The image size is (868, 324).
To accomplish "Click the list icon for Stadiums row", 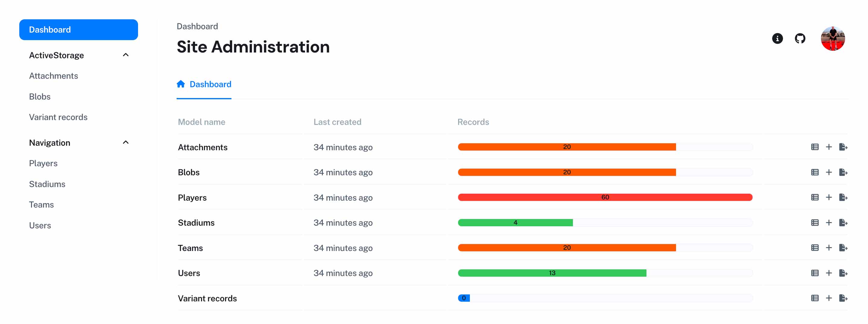I will [x=814, y=223].
